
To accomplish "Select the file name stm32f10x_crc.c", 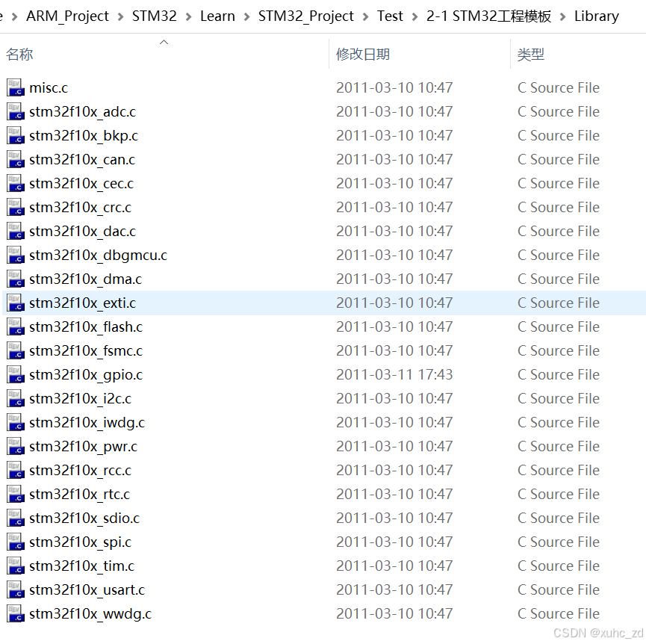I will pos(81,207).
